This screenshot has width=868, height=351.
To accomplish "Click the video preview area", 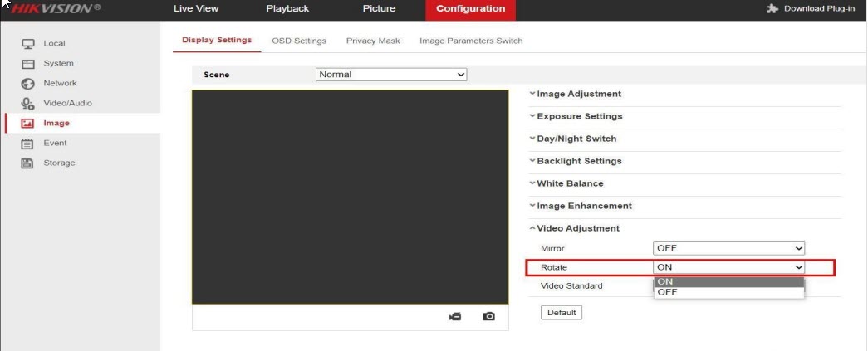I will click(350, 197).
